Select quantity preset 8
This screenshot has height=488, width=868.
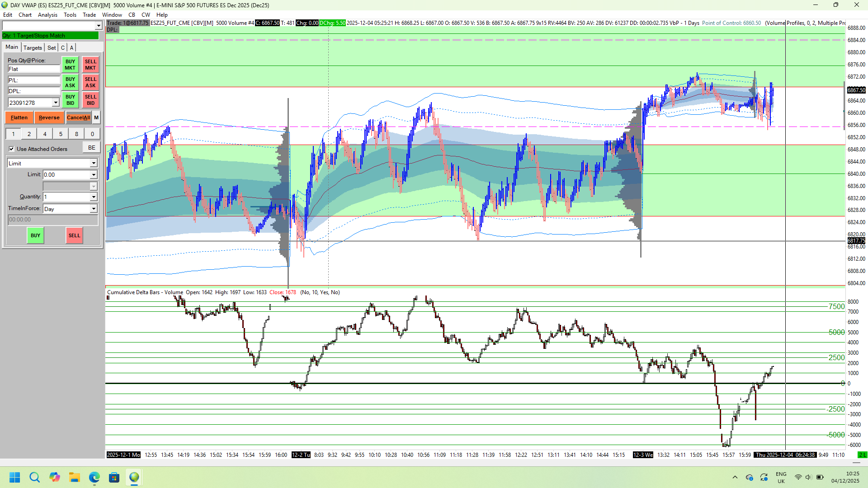(76, 134)
